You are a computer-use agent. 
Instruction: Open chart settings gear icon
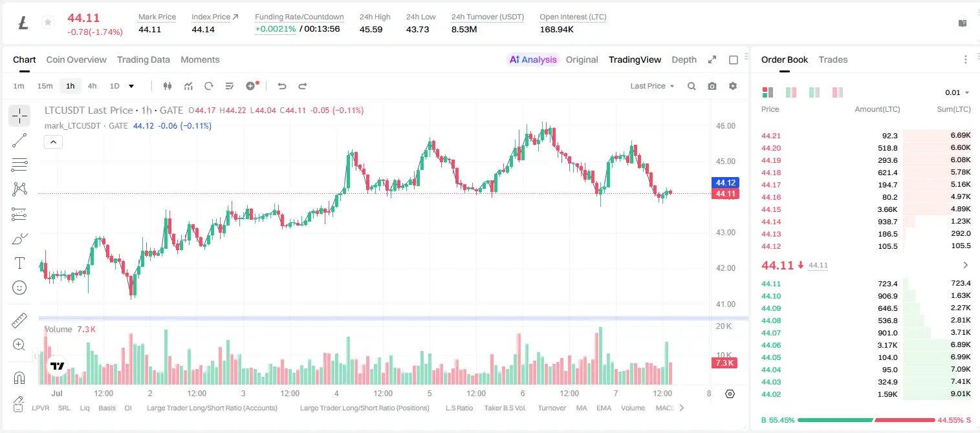click(x=733, y=86)
